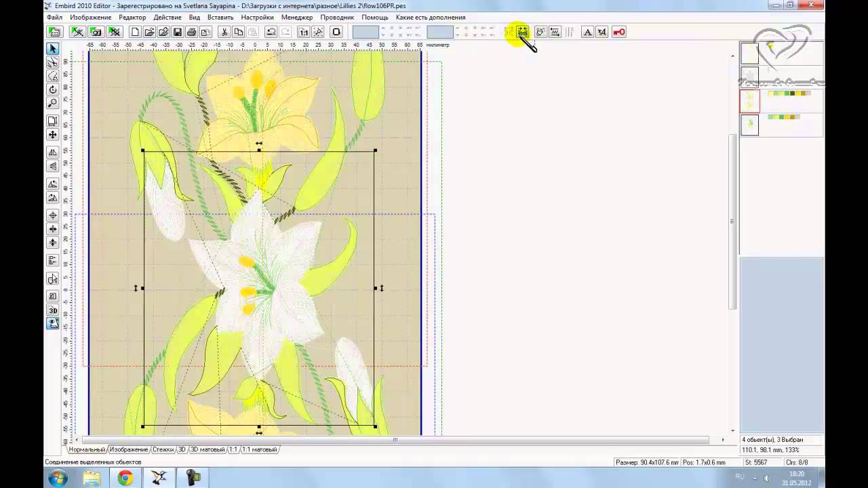Image resolution: width=868 pixels, height=488 pixels.
Task: Open File Explorer from taskbar
Action: coord(92,478)
